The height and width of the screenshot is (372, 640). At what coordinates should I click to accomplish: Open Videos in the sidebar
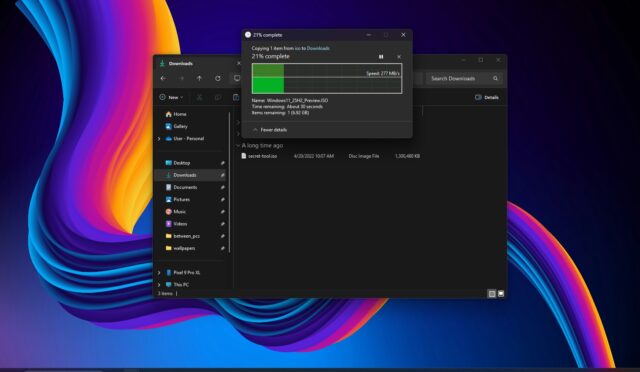pyautogui.click(x=176, y=224)
